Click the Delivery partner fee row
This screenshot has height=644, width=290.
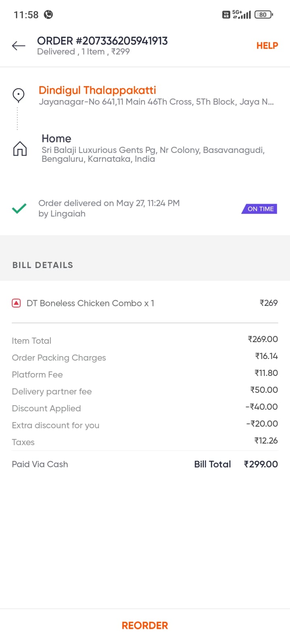pos(145,391)
